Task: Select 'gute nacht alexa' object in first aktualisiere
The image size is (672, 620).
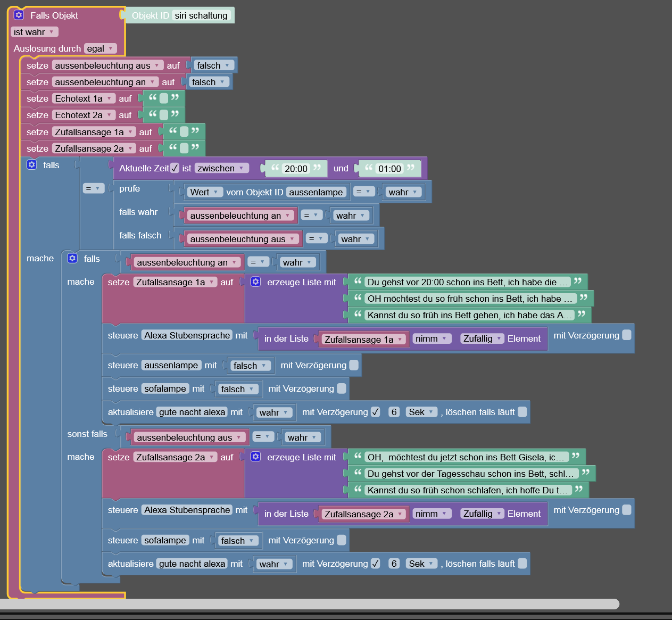Action: coord(192,412)
